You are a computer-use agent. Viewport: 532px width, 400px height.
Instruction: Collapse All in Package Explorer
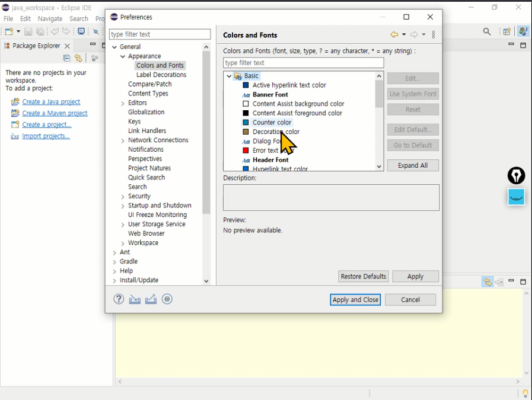(67, 58)
